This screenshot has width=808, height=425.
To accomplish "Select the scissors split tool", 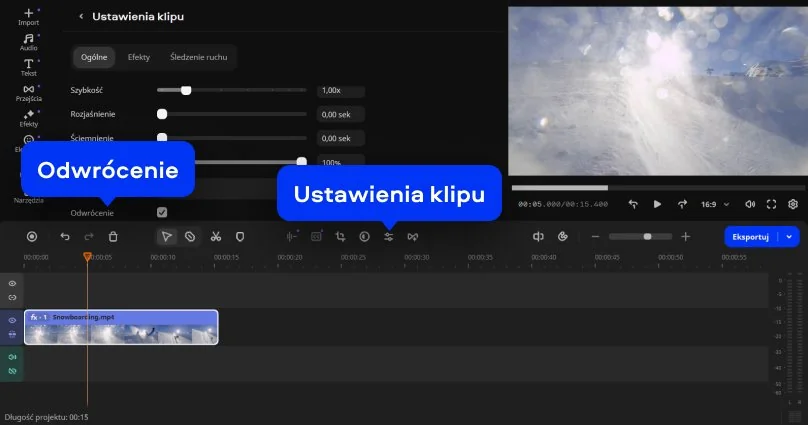I will click(215, 237).
